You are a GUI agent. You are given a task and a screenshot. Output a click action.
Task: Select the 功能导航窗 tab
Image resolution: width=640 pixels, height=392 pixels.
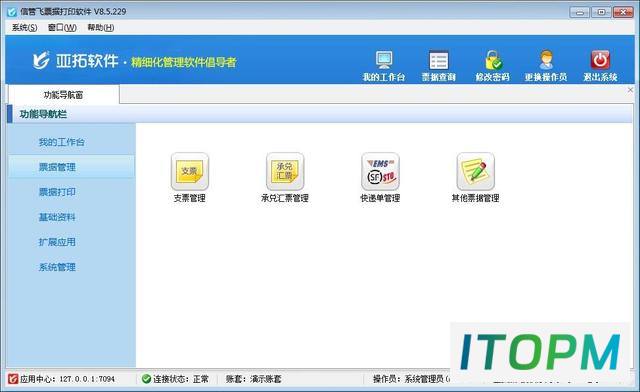[63, 95]
